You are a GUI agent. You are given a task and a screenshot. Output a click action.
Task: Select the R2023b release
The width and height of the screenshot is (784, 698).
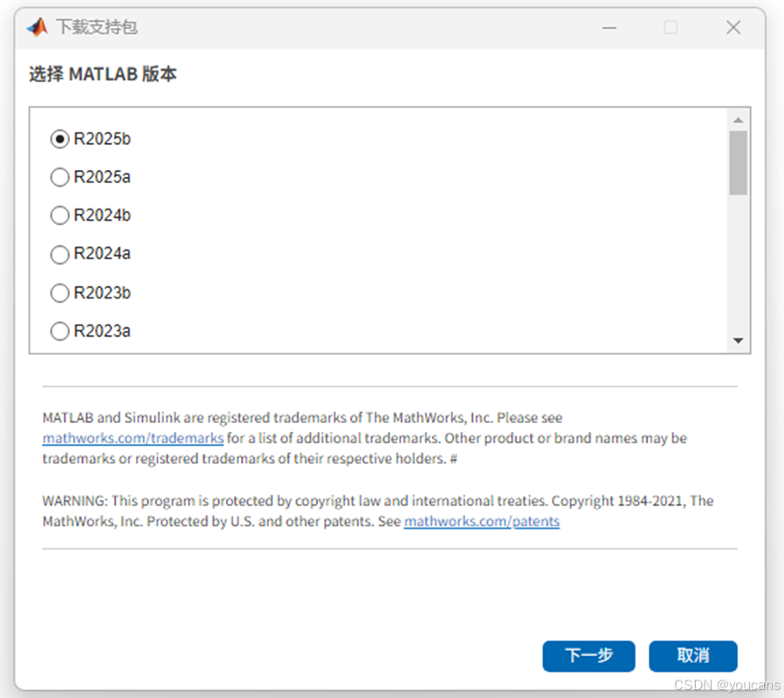click(59, 293)
